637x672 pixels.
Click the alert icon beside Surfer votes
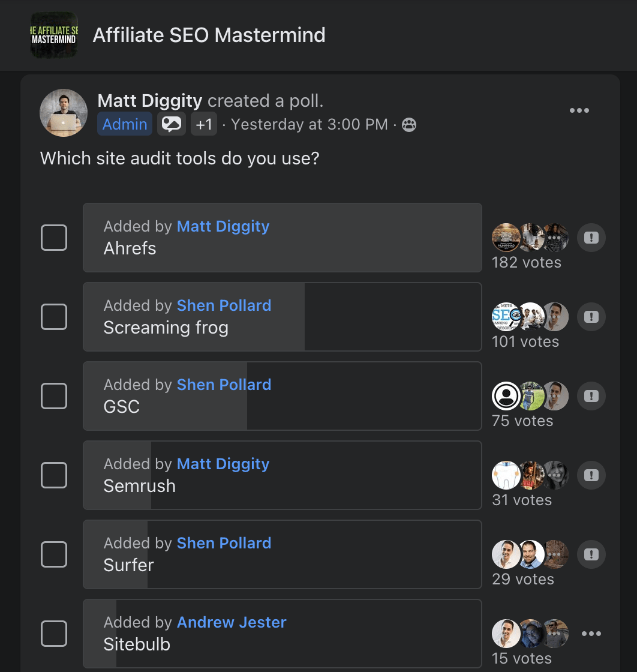591,554
